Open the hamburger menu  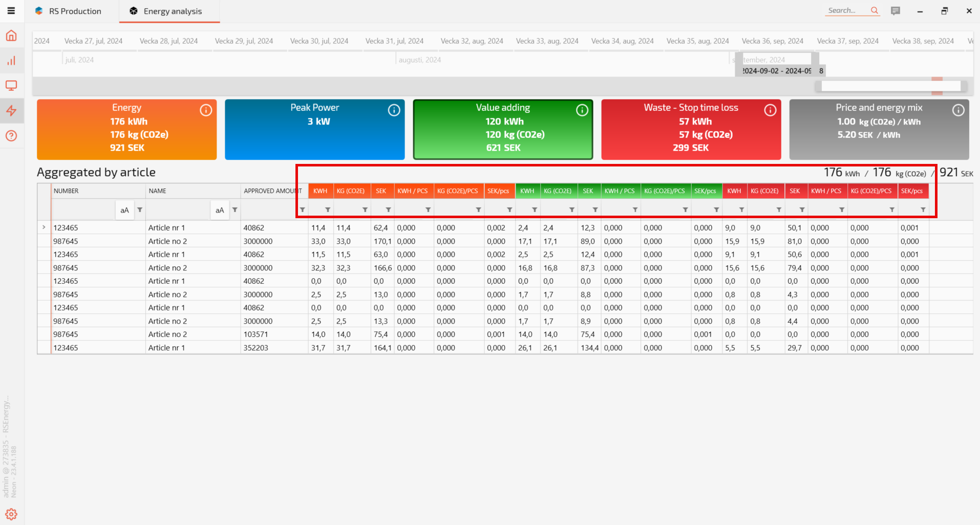click(11, 11)
